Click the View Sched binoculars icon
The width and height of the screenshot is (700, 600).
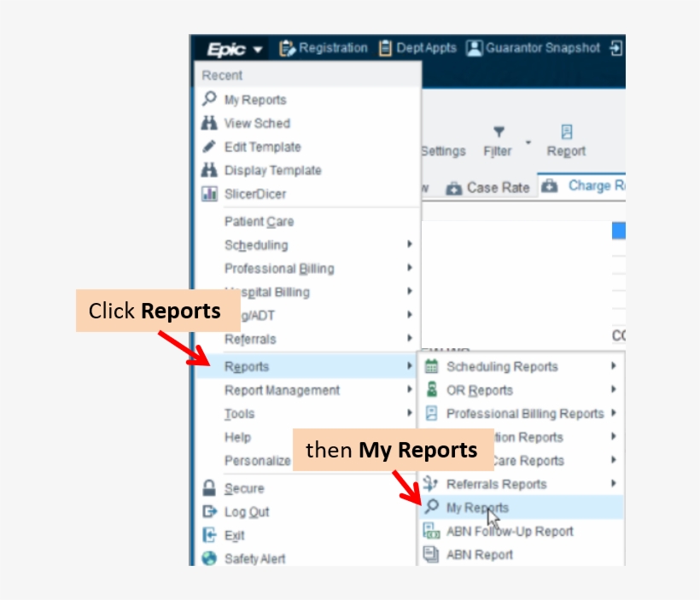(x=209, y=122)
